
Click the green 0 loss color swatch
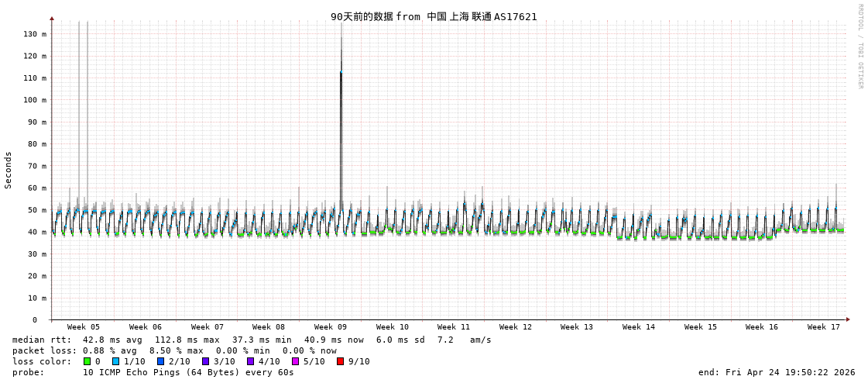click(x=87, y=361)
